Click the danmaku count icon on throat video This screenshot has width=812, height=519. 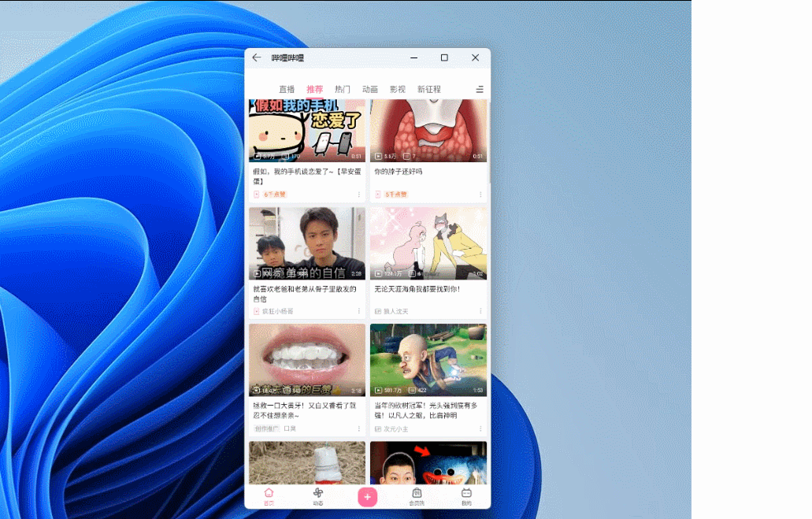[406, 156]
